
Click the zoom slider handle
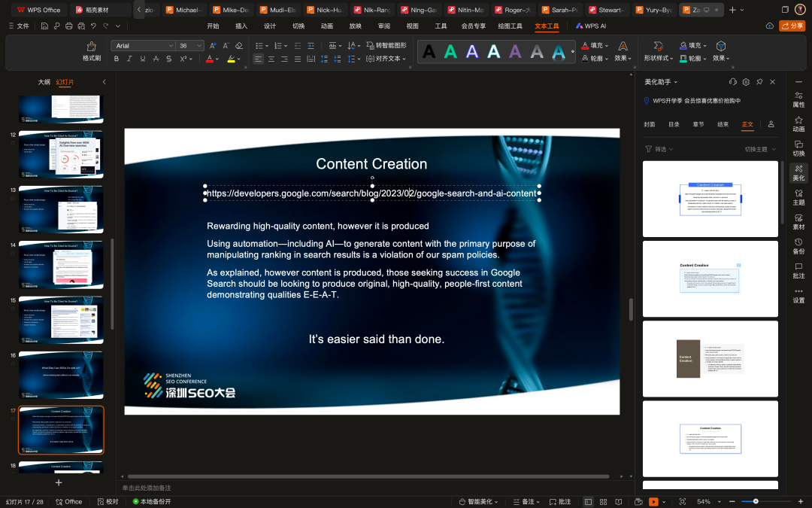756,501
